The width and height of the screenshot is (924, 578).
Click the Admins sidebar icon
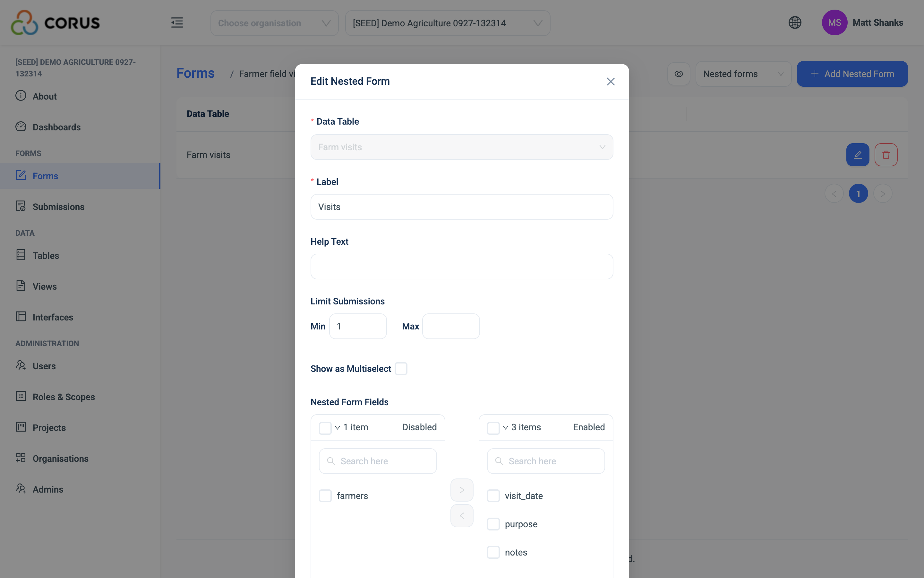coord(21,488)
